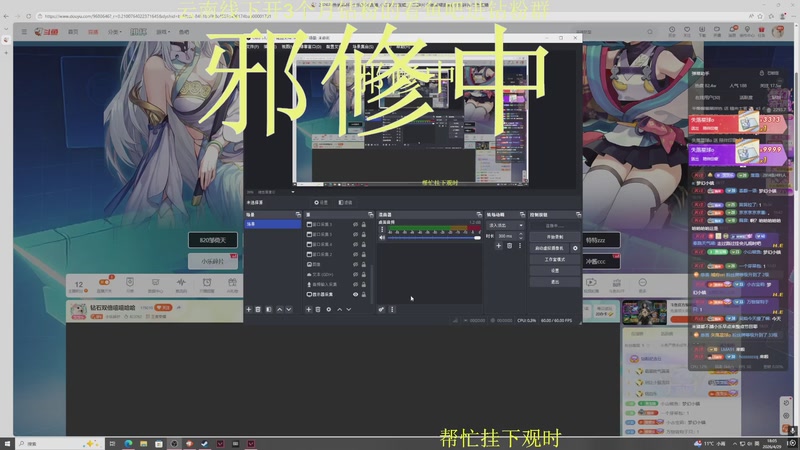Unlock the 显示器采集 source lock icon
Viewport: 800px width, 450px height.
point(363,294)
